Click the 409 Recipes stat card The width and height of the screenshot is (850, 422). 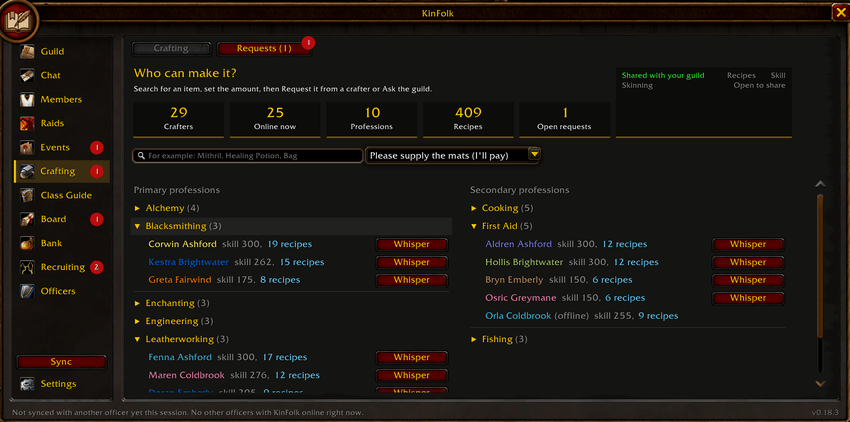468,119
